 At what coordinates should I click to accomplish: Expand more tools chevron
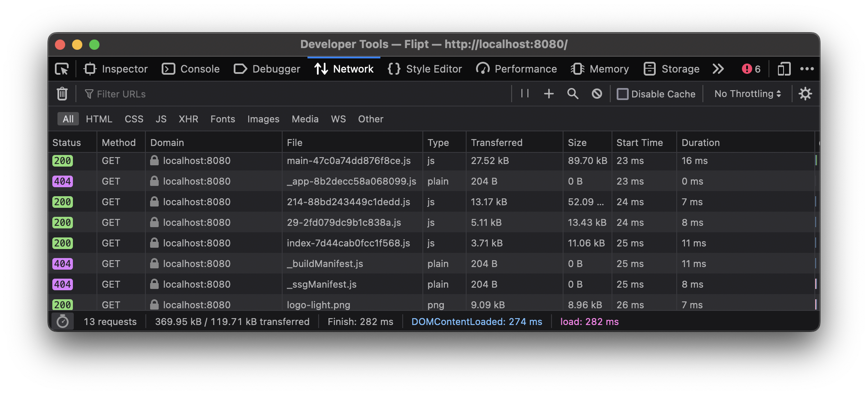[718, 69]
